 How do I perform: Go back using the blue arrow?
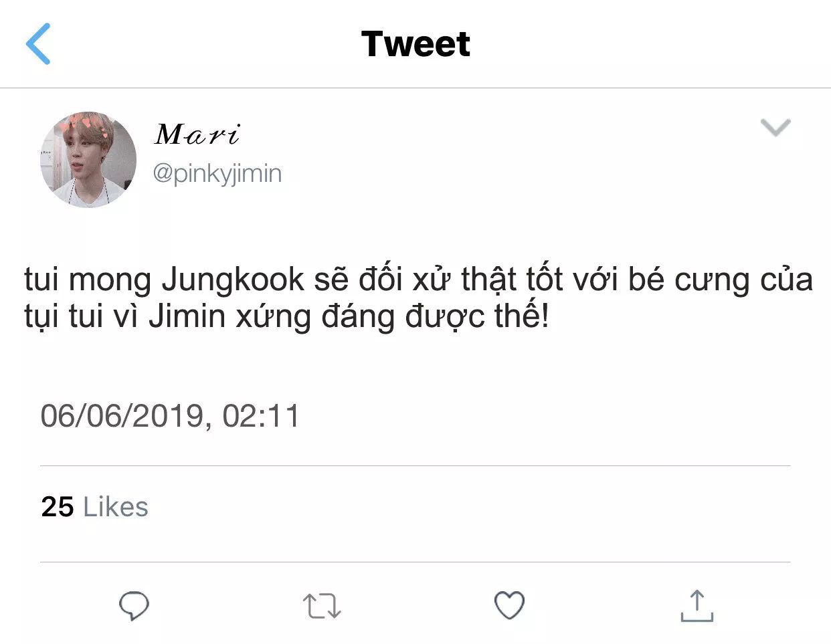(x=38, y=44)
